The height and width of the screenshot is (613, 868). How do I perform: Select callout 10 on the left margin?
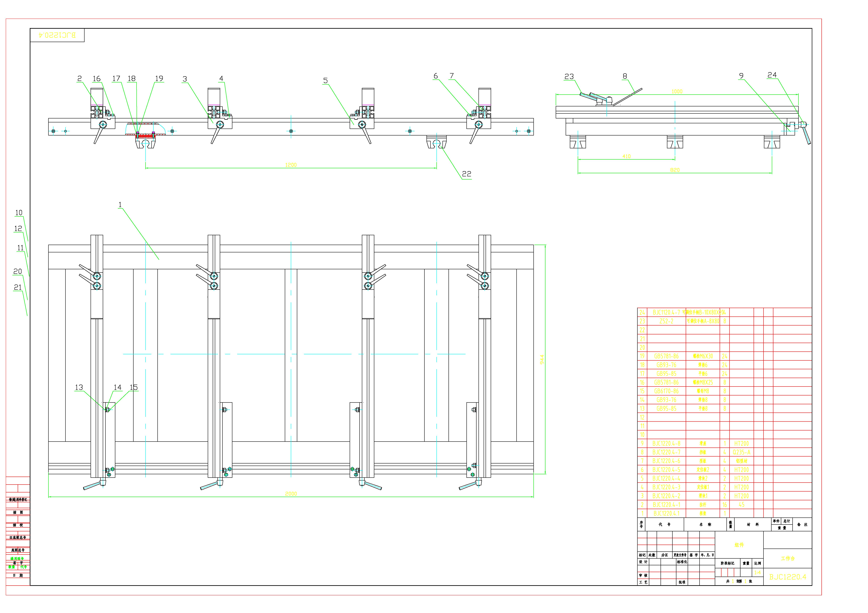19,213
